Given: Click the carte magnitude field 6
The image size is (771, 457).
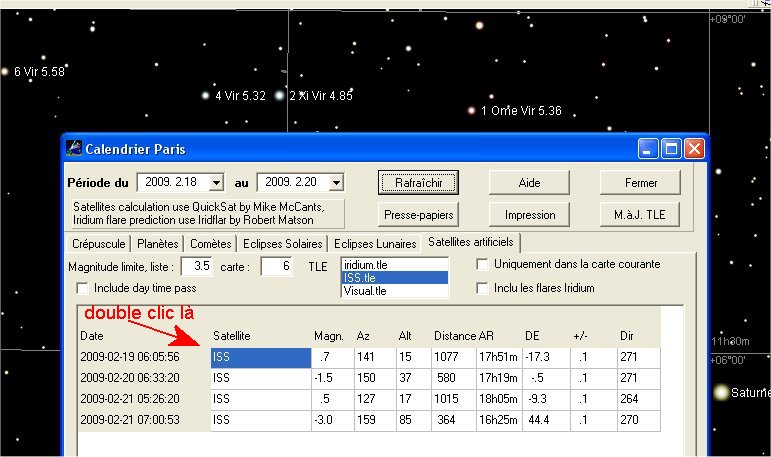Looking at the screenshot, I should tap(276, 267).
